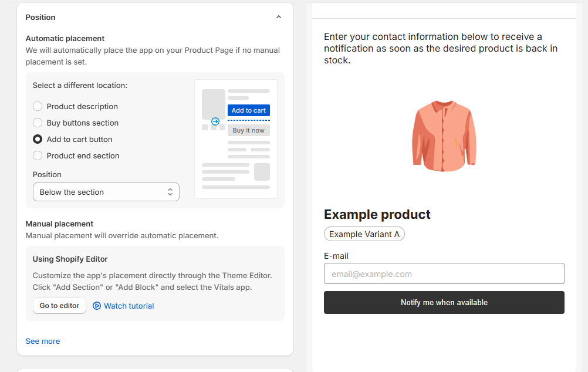Click the play icon beside Watch tutorial
This screenshot has height=372, width=588.
point(97,306)
